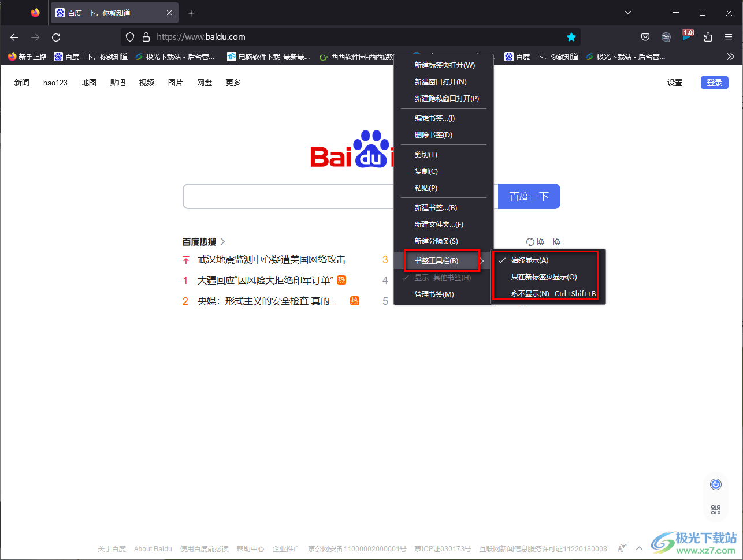Image resolution: width=743 pixels, height=560 pixels.
Task: Open the 网盘 navigation link
Action: [205, 83]
